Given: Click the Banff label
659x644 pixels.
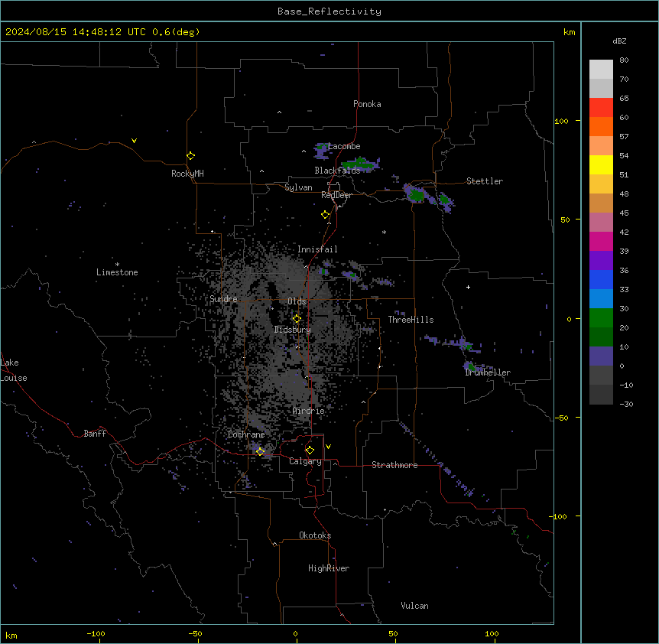Looking at the screenshot, I should click(x=95, y=434).
